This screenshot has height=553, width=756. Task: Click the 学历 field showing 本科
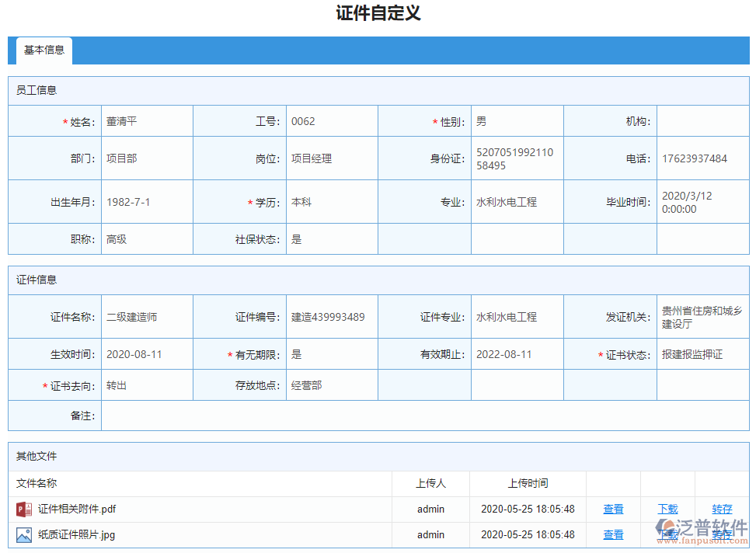click(332, 202)
